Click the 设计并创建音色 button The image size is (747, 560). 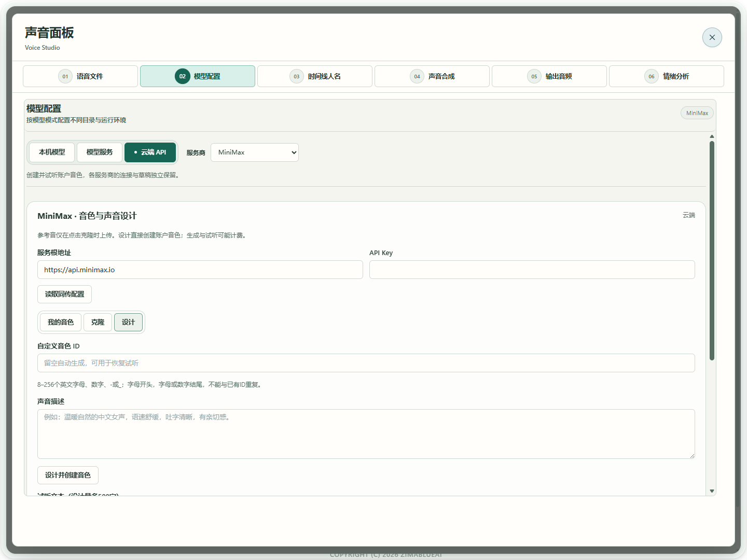coord(68,475)
